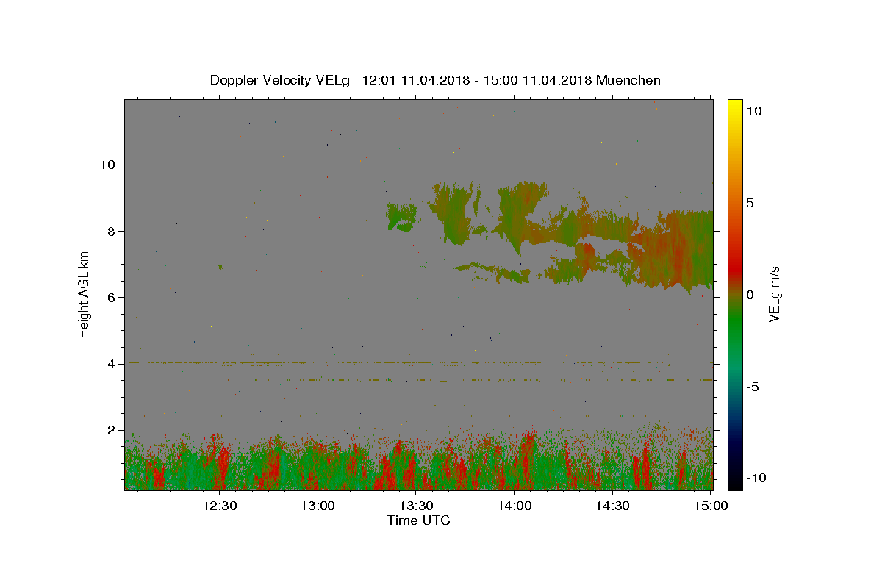
Task: Click the '14:30' time axis label
Action: pyautogui.click(x=612, y=506)
